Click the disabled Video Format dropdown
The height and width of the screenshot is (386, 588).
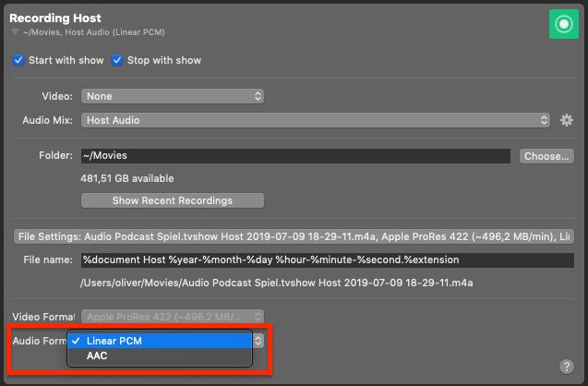tap(173, 317)
